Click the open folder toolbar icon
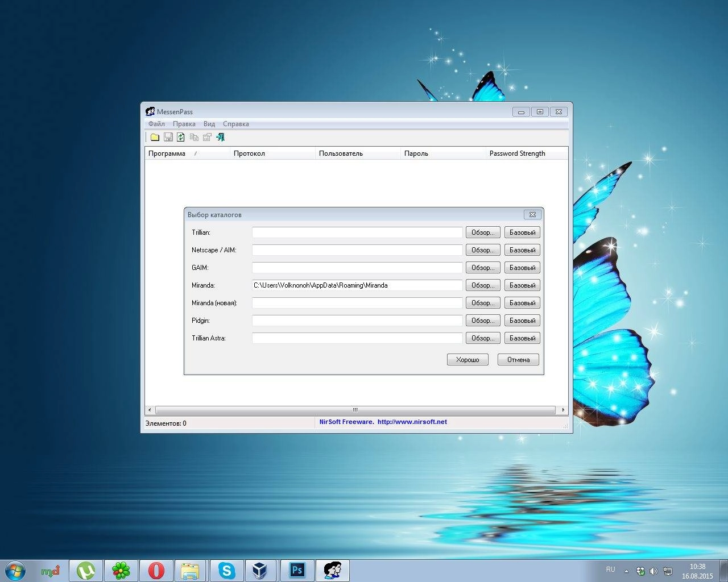 [155, 137]
